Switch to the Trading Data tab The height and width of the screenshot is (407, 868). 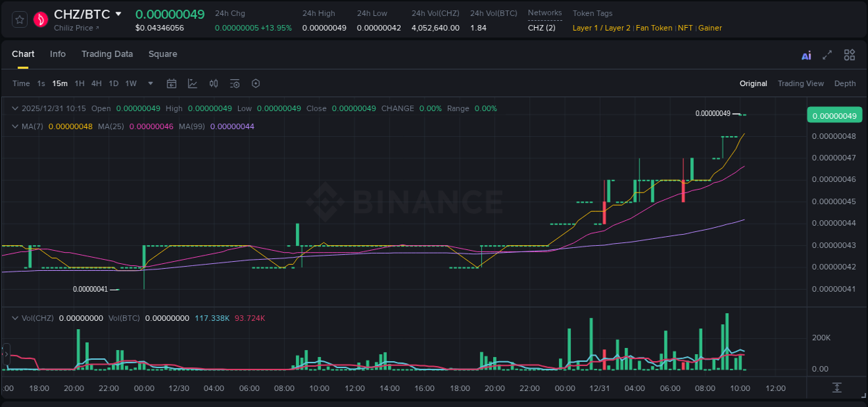(x=107, y=54)
